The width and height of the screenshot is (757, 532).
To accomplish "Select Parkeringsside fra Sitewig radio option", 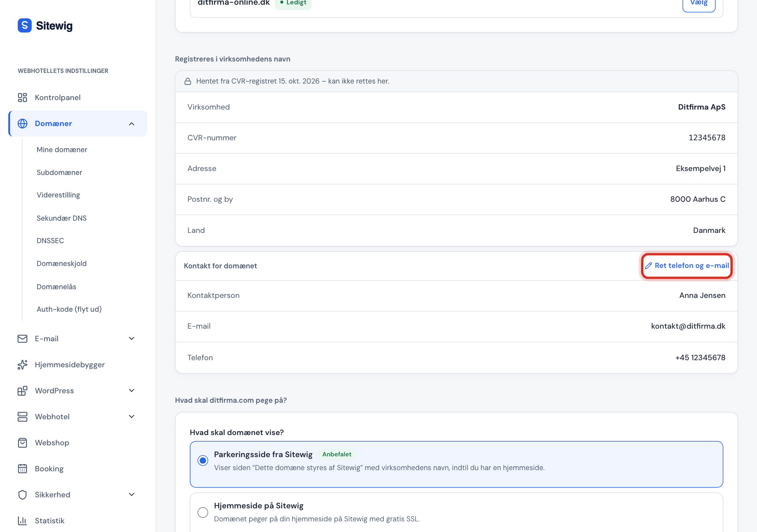I will pos(203,460).
